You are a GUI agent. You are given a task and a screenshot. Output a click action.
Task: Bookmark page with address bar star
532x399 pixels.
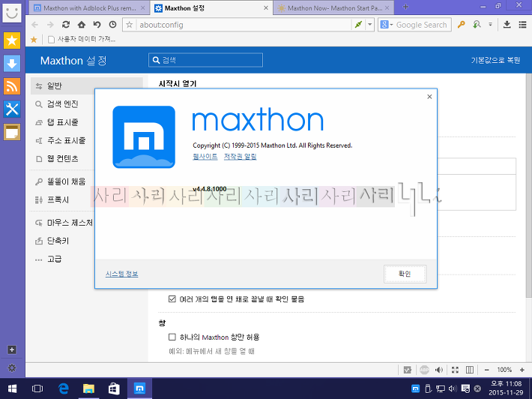pos(130,25)
